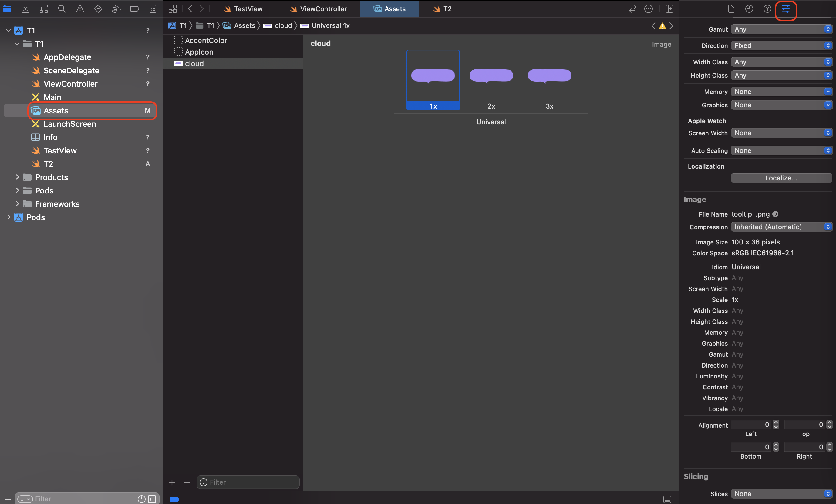Expand the Products folder

pyautogui.click(x=17, y=177)
